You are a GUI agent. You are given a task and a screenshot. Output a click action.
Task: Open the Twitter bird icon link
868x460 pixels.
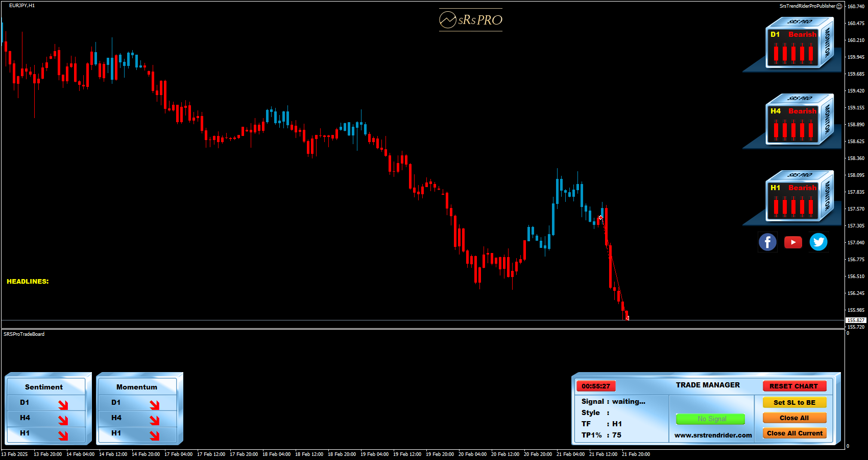tap(818, 242)
